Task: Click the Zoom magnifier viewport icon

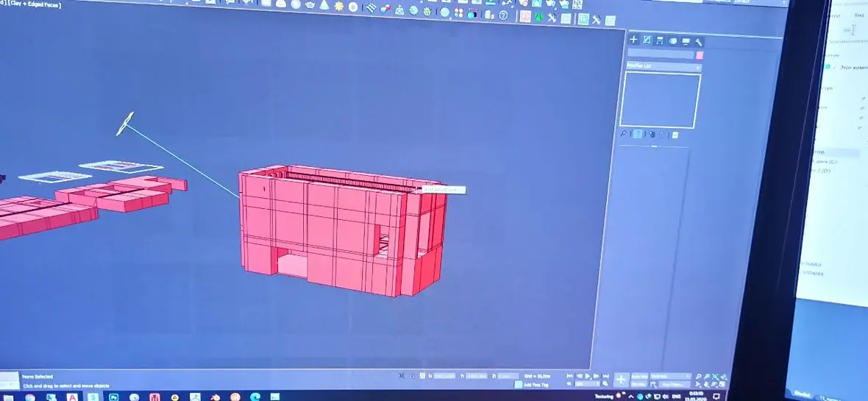Action: (x=699, y=376)
